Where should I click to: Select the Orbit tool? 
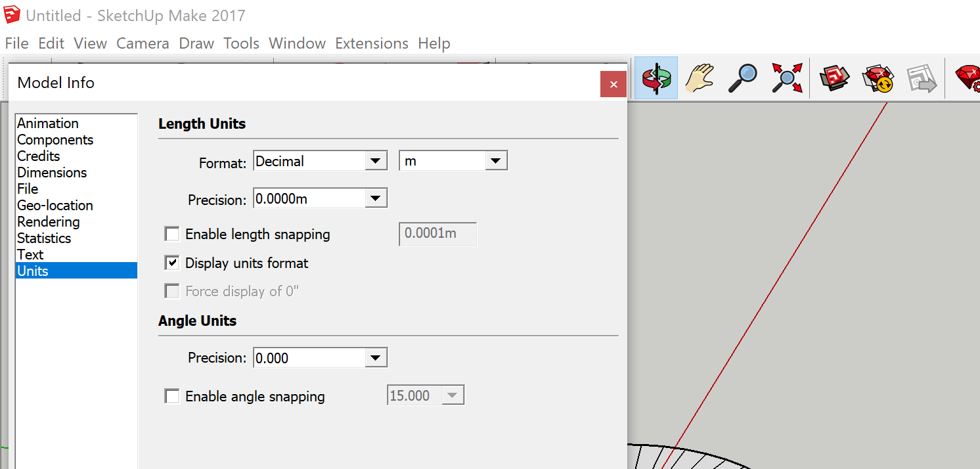(656, 78)
